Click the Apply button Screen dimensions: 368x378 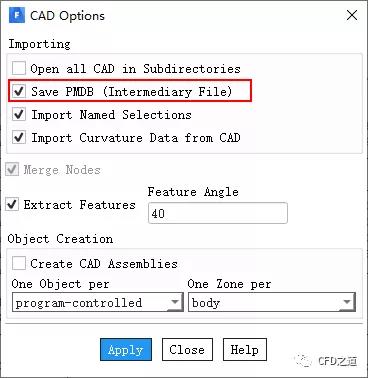(126, 350)
